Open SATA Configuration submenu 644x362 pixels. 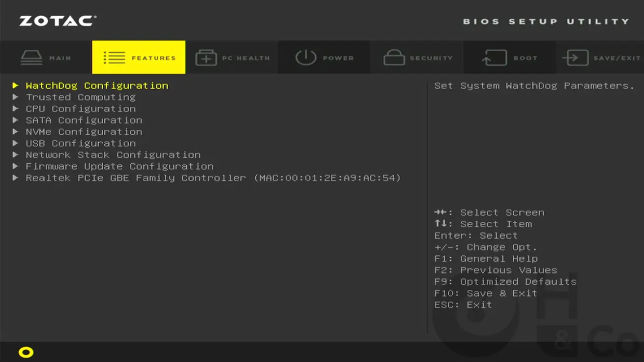point(84,120)
